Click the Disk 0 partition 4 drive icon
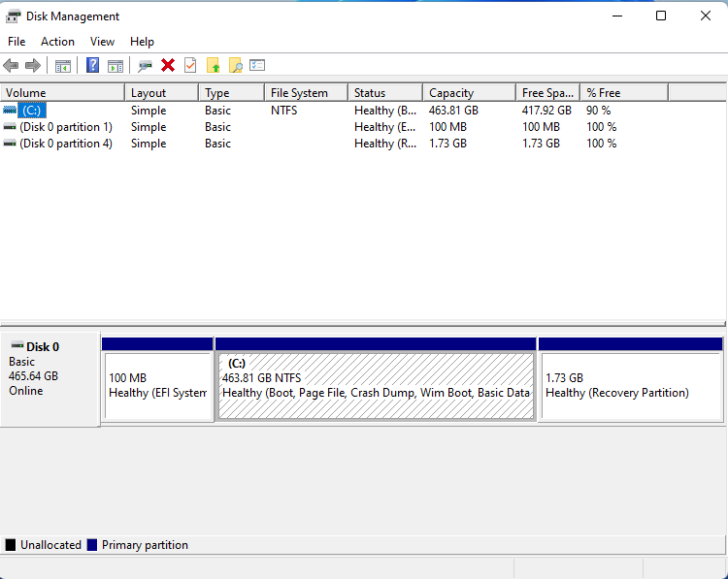728x579 pixels. coord(10,144)
